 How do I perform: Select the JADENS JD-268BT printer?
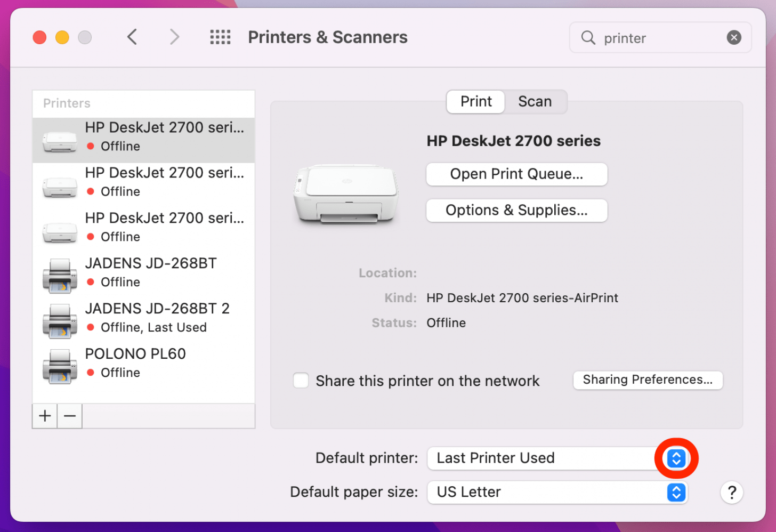click(x=143, y=276)
